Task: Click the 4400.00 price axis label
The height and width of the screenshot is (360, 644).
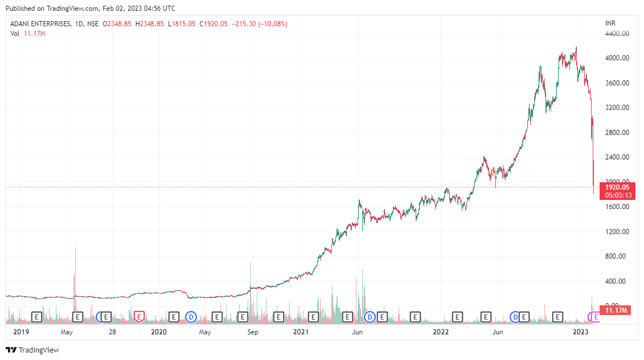Action: coord(617,33)
